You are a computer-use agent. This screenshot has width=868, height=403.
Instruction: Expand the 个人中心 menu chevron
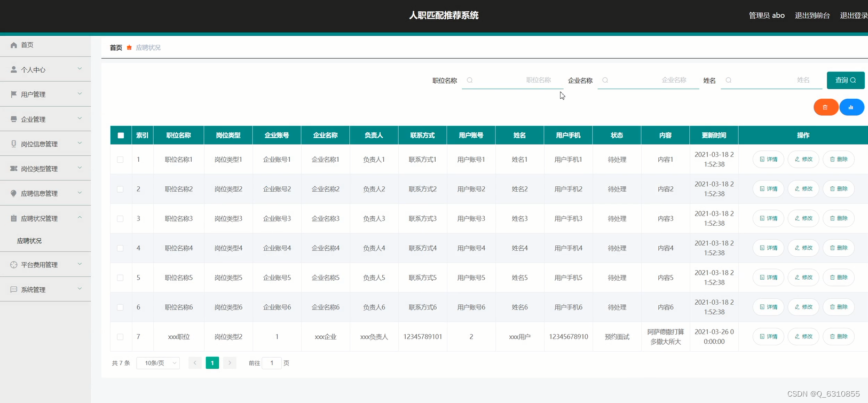[80, 69]
